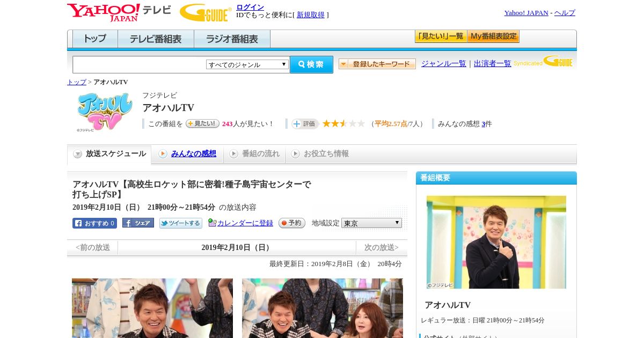Open the My番組表設定 button
The height and width of the screenshot is (338, 644).
click(x=493, y=36)
